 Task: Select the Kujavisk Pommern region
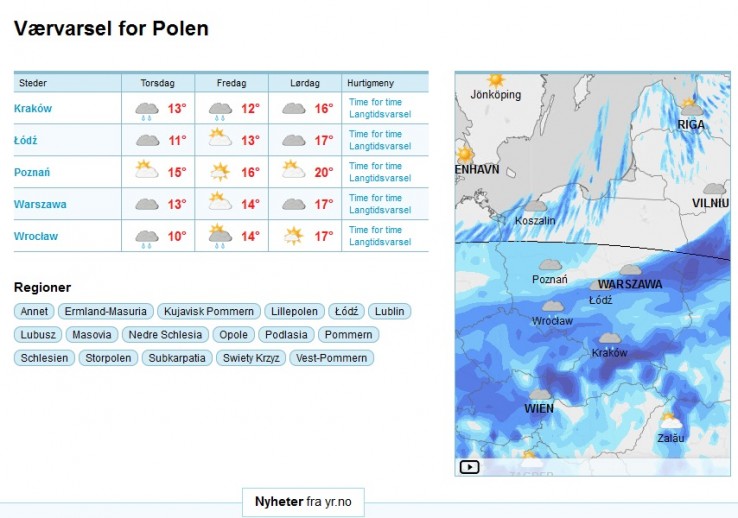tap(209, 311)
